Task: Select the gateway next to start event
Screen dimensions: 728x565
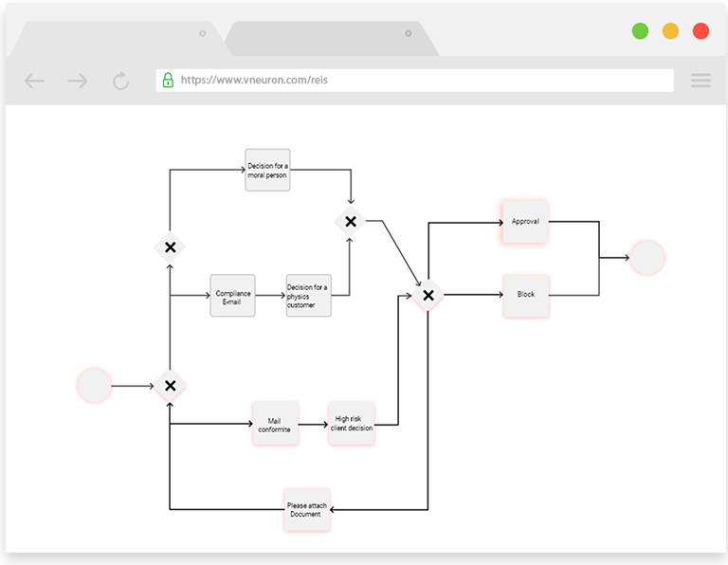Action: coord(170,386)
